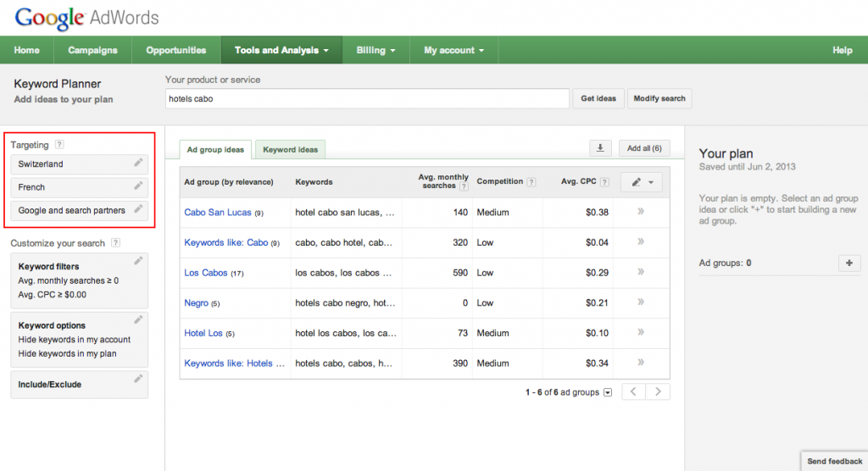Click the Send feedback button
This screenshot has width=868, height=471.
(834, 461)
